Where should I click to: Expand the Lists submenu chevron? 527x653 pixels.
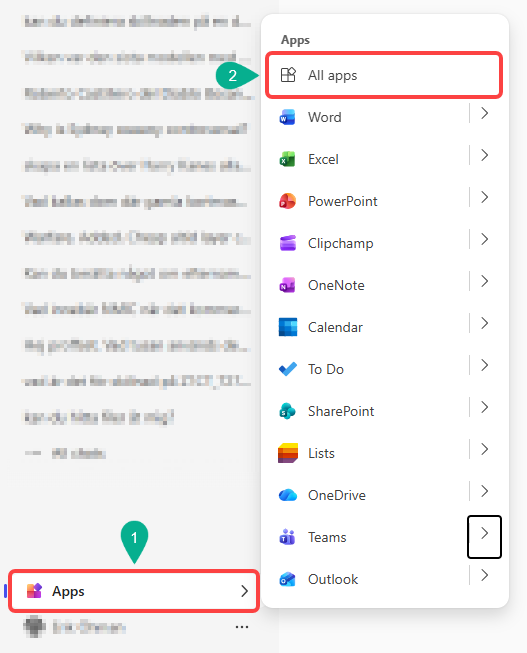point(484,449)
